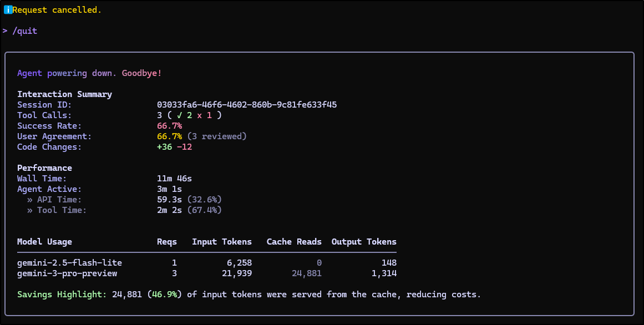
Task: Click the Savings Highlight label
Action: click(x=62, y=294)
